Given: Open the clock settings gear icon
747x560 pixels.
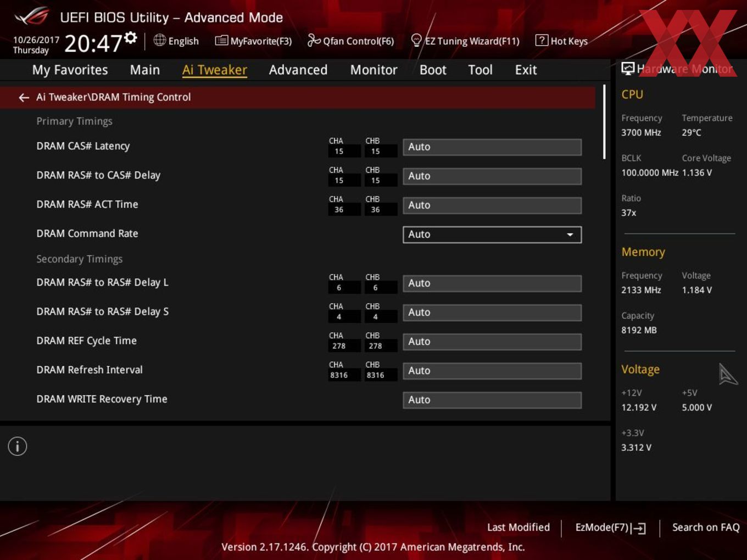Looking at the screenshot, I should click(131, 38).
